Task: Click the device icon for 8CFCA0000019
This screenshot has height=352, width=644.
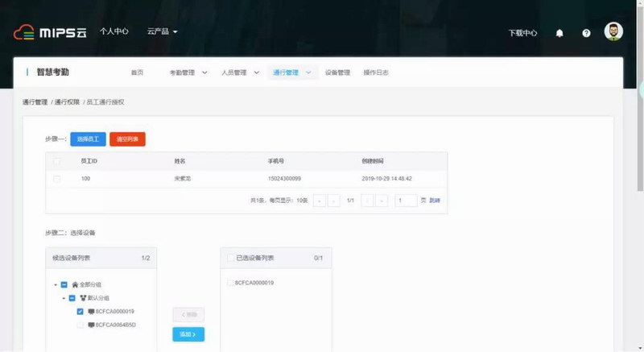Action: click(x=91, y=311)
